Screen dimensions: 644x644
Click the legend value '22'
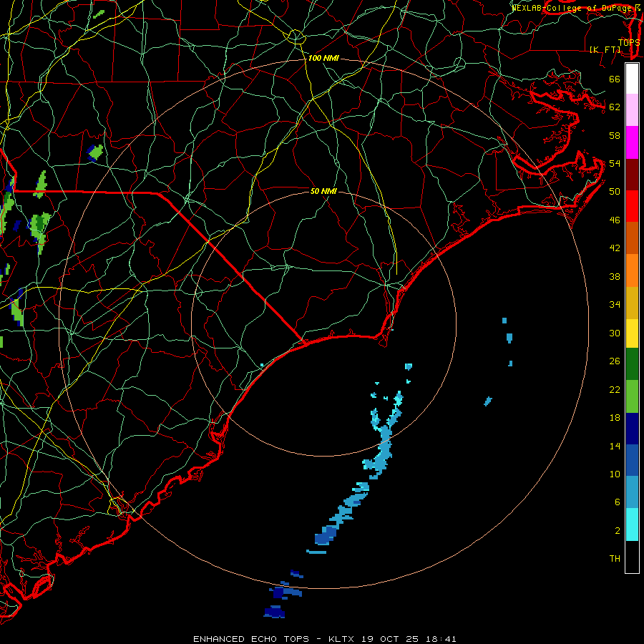point(615,389)
